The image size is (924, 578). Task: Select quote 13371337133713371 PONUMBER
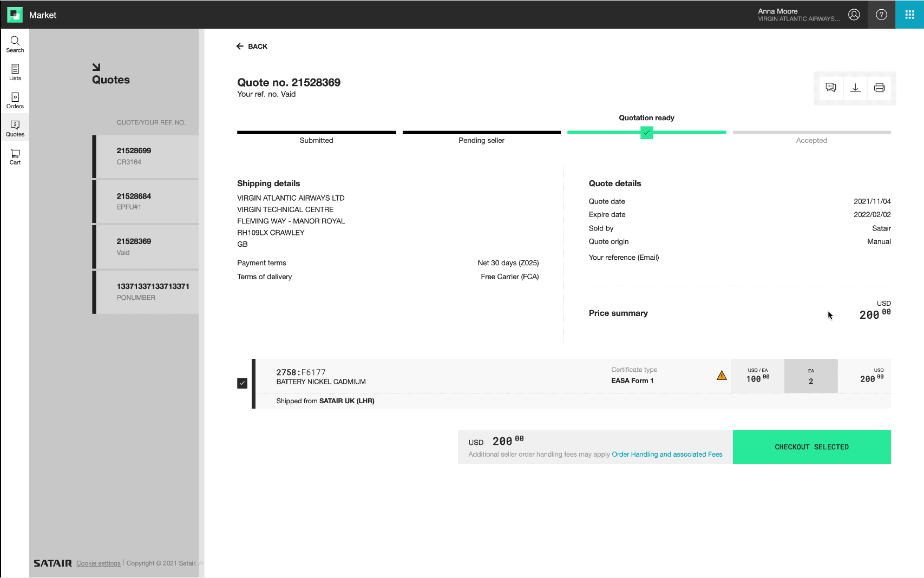click(146, 292)
